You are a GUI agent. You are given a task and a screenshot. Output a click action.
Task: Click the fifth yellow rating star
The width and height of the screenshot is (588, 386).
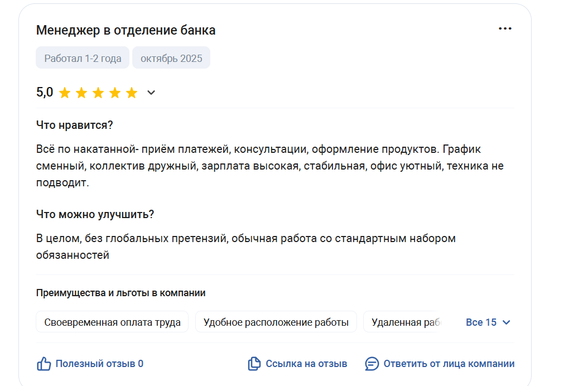pyautogui.click(x=132, y=93)
